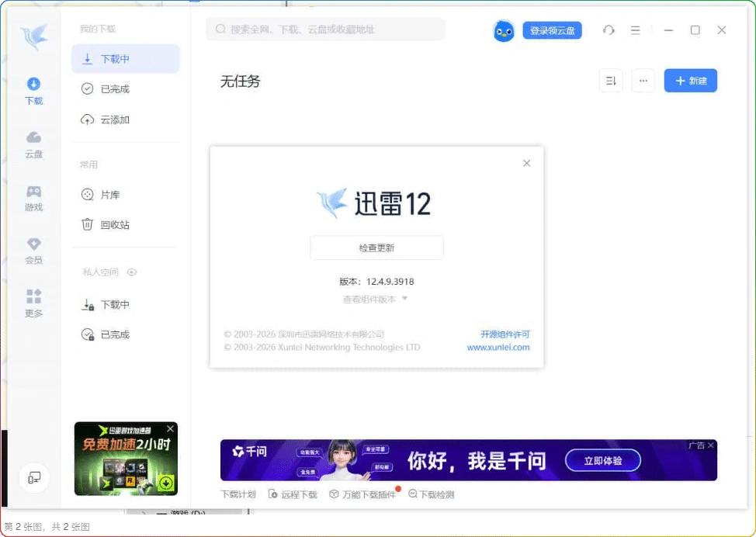Click the search input field
This screenshot has width=756, height=537.
click(324, 29)
